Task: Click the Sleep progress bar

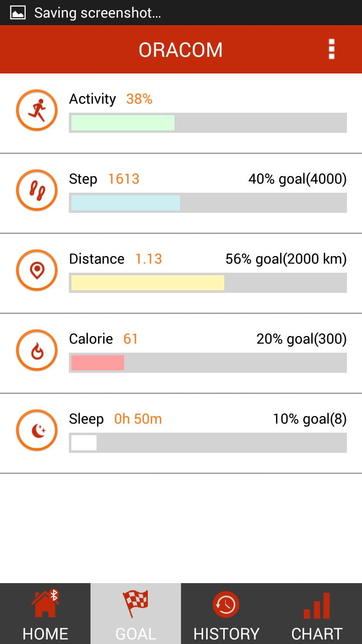Action: (208, 443)
